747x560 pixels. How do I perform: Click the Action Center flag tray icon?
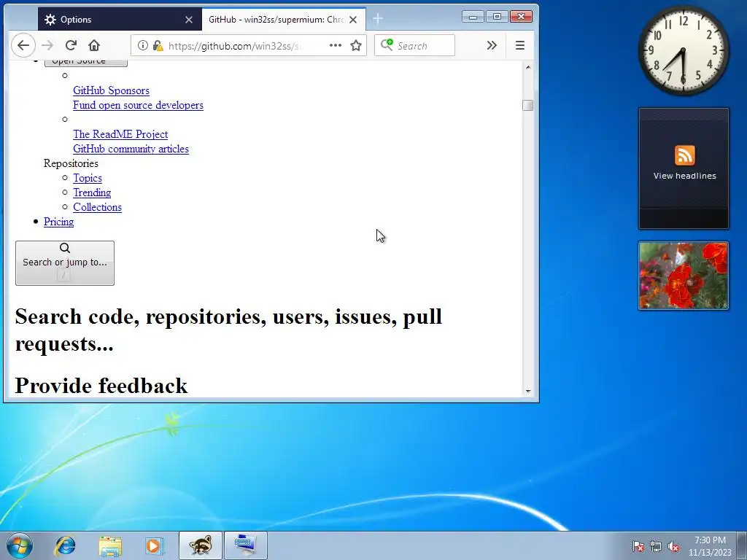(638, 546)
